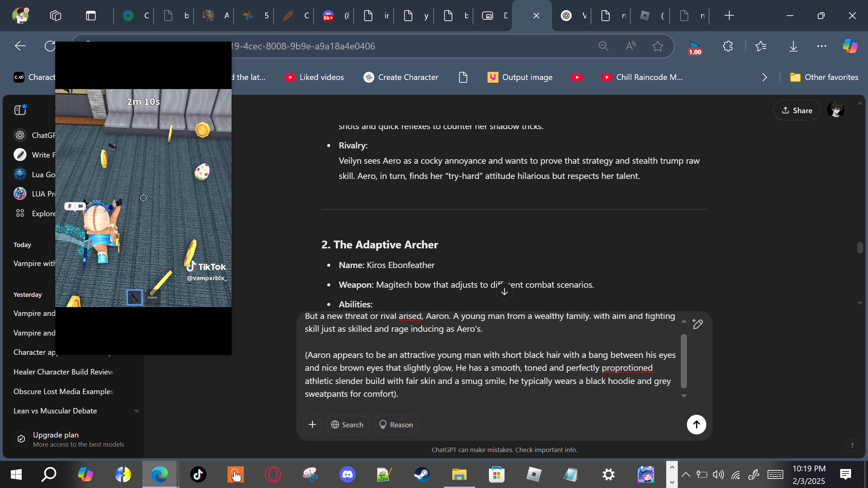Viewport: 868px width, 488px height.
Task: Open the browser Downloads icon
Action: click(793, 46)
